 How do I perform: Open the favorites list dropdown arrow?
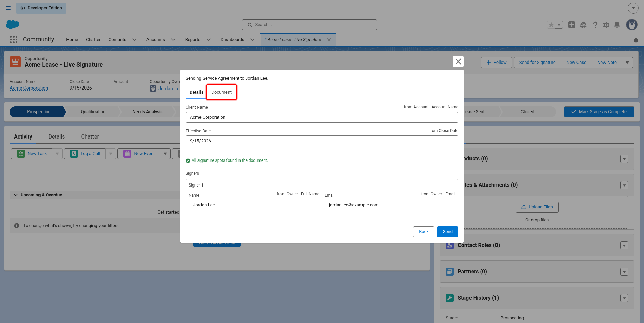[x=559, y=25]
